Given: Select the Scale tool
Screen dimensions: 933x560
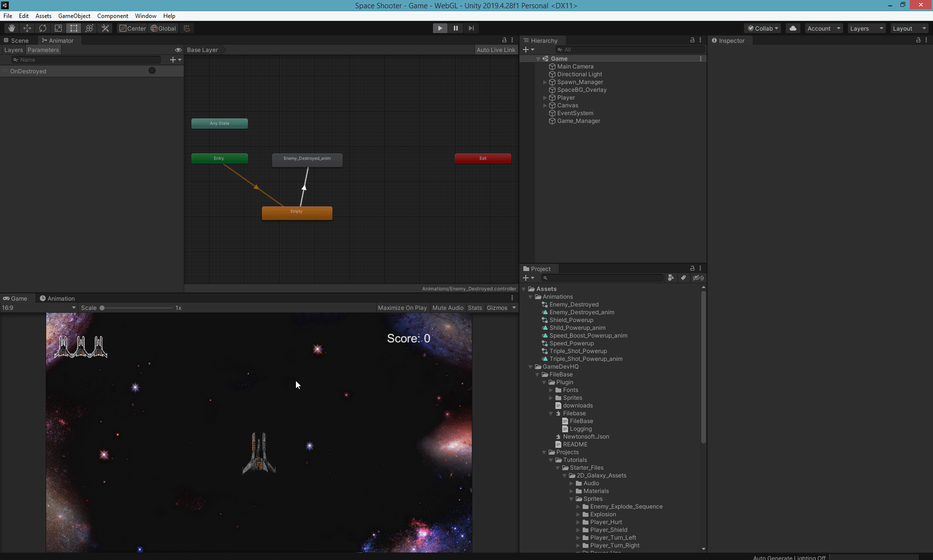Looking at the screenshot, I should click(58, 28).
